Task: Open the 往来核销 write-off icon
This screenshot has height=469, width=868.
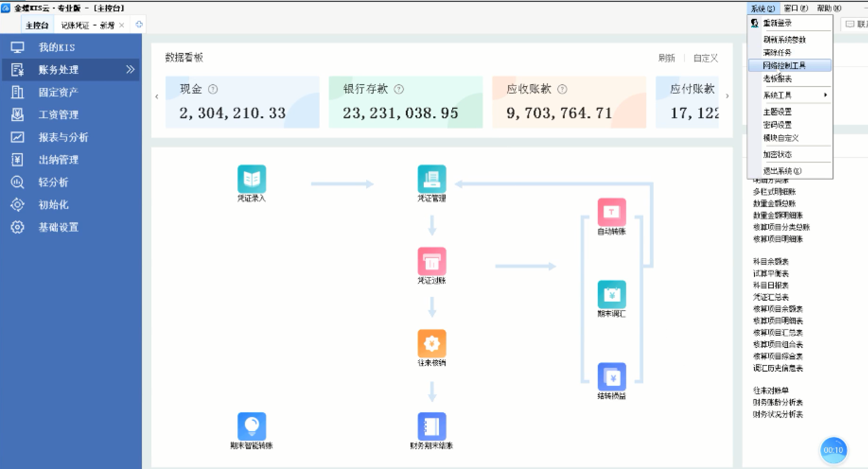Action: click(x=431, y=344)
